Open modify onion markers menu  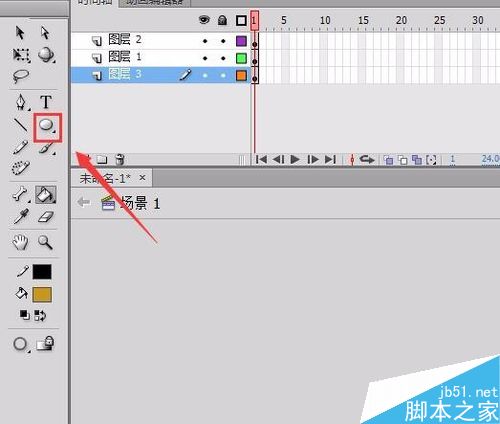(431, 160)
